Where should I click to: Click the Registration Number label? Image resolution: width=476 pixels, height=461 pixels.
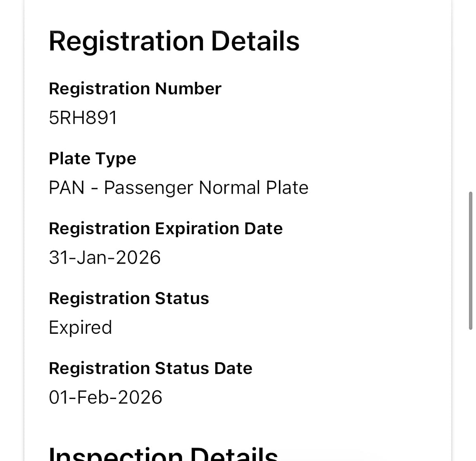(x=135, y=88)
